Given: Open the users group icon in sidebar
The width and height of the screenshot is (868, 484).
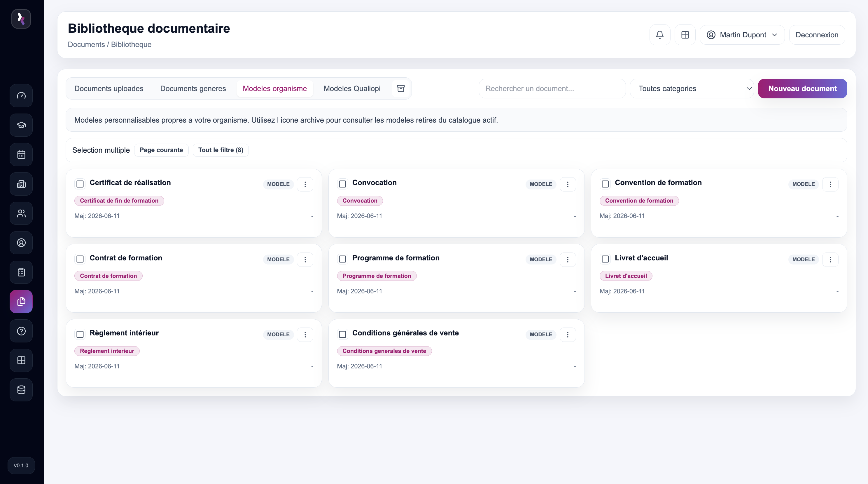Looking at the screenshot, I should pos(21,213).
